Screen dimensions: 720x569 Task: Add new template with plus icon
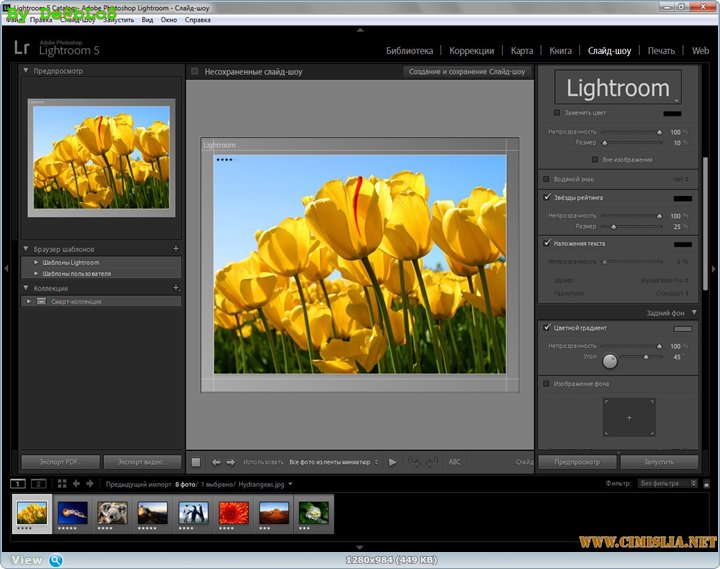(x=176, y=248)
